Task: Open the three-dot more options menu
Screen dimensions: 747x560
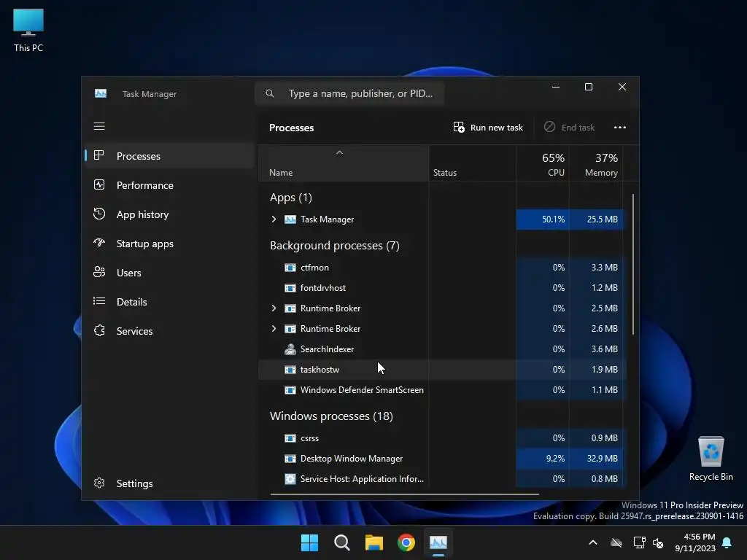Action: point(620,127)
